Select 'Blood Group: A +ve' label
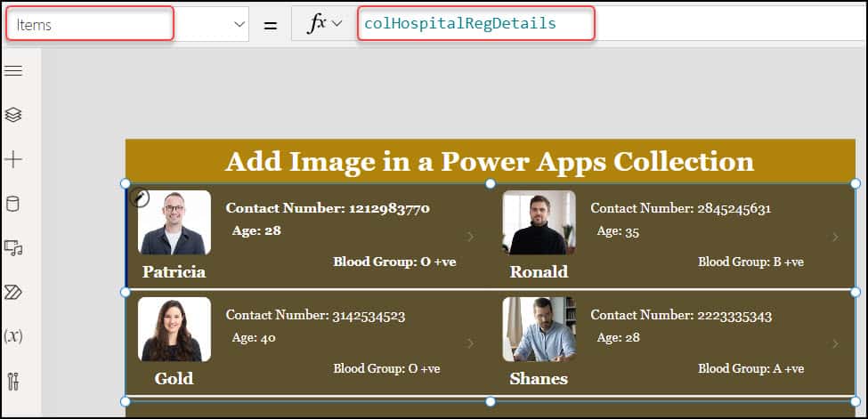 click(750, 368)
